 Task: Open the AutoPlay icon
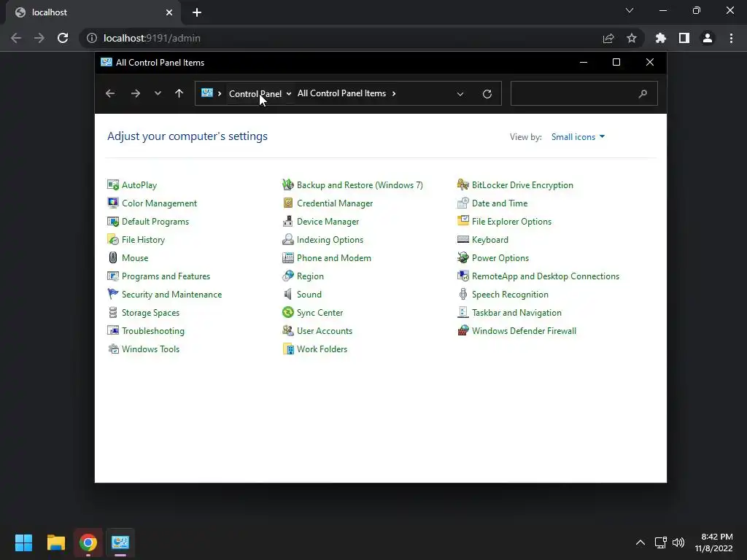point(113,184)
